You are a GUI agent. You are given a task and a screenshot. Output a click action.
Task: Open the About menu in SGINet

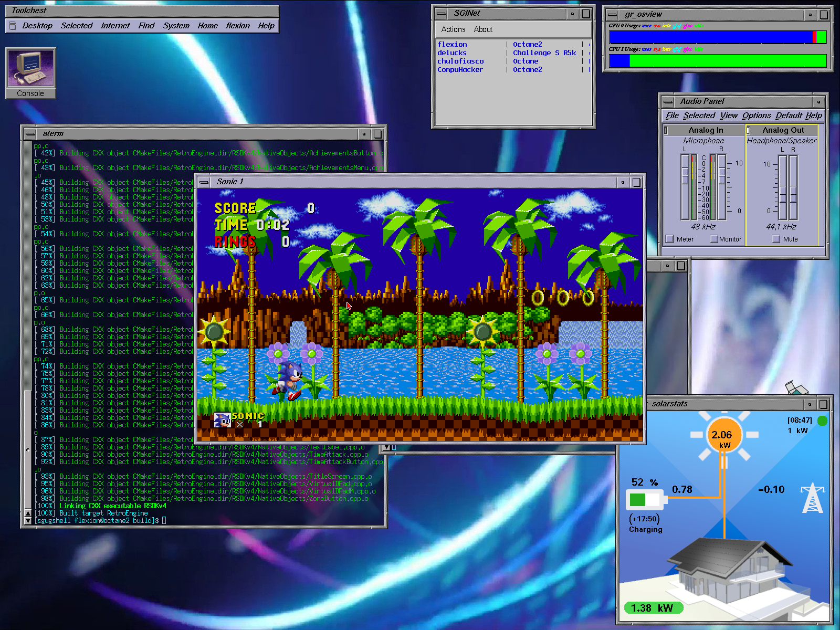click(483, 29)
